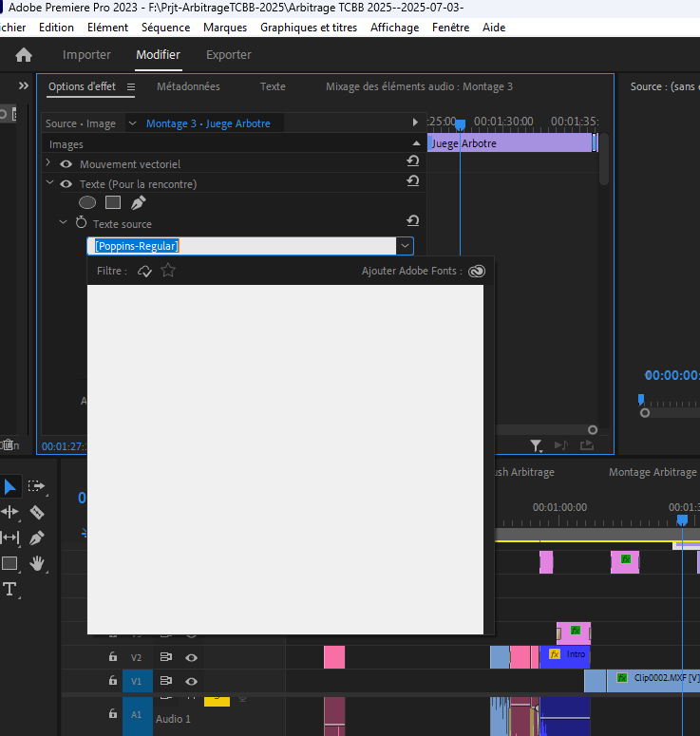The image size is (700, 736).
Task: Open Mixage des éléments audio tab
Action: 419,86
